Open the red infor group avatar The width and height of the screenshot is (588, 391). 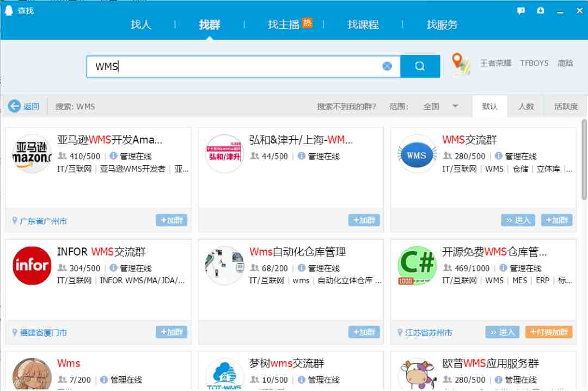click(32, 265)
